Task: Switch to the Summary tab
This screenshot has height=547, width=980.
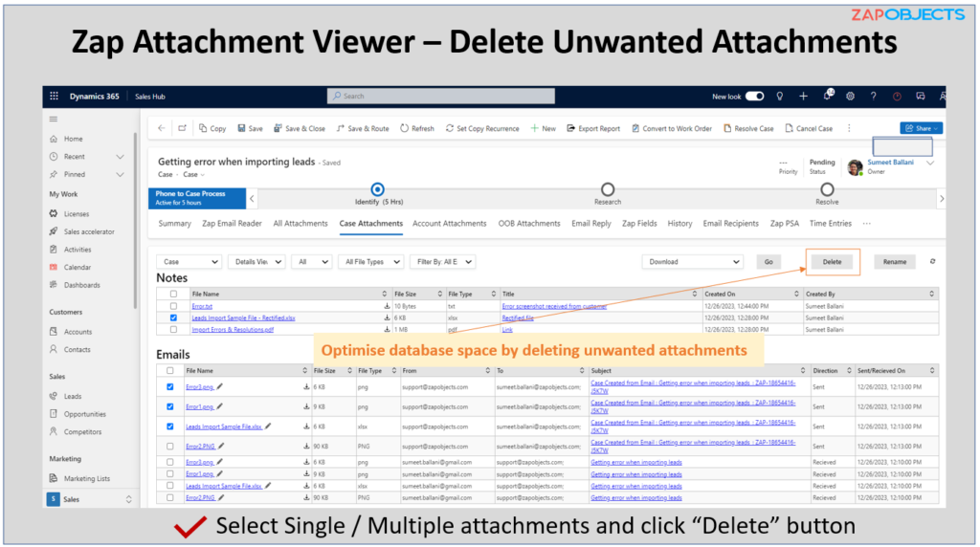Action: pyautogui.click(x=174, y=224)
